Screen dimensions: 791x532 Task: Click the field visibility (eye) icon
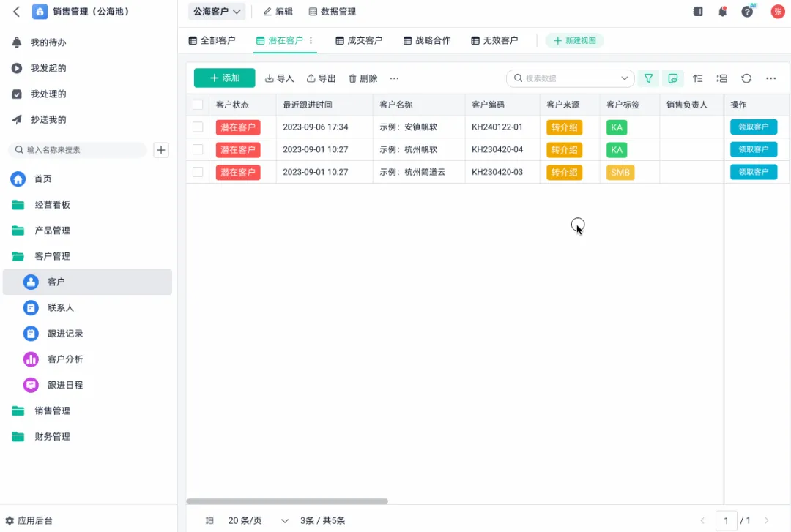673,78
